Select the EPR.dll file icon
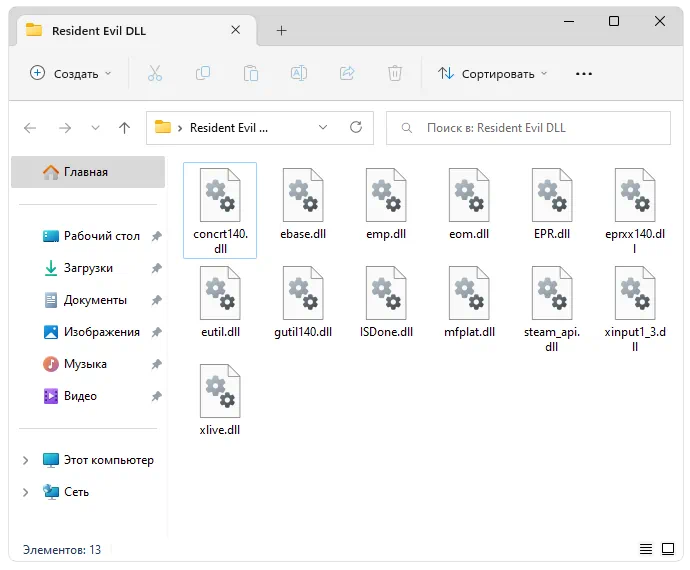This screenshot has height=570, width=690. (x=552, y=195)
